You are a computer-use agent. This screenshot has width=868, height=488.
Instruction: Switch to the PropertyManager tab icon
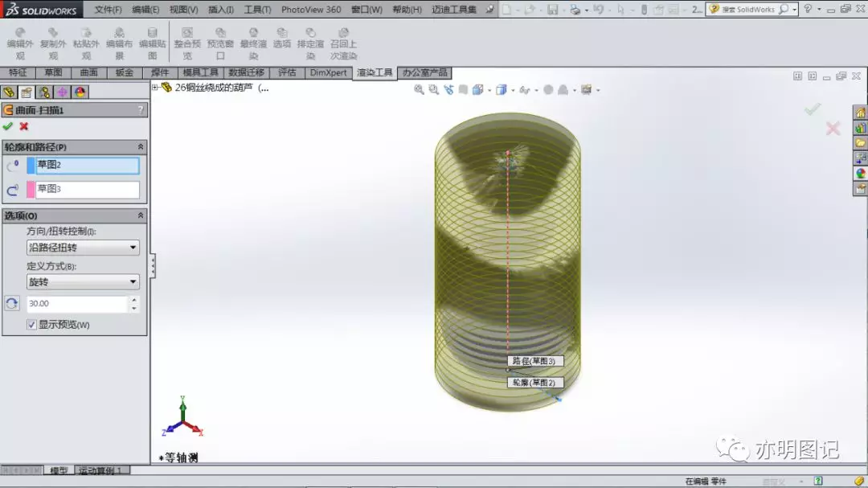pos(27,92)
